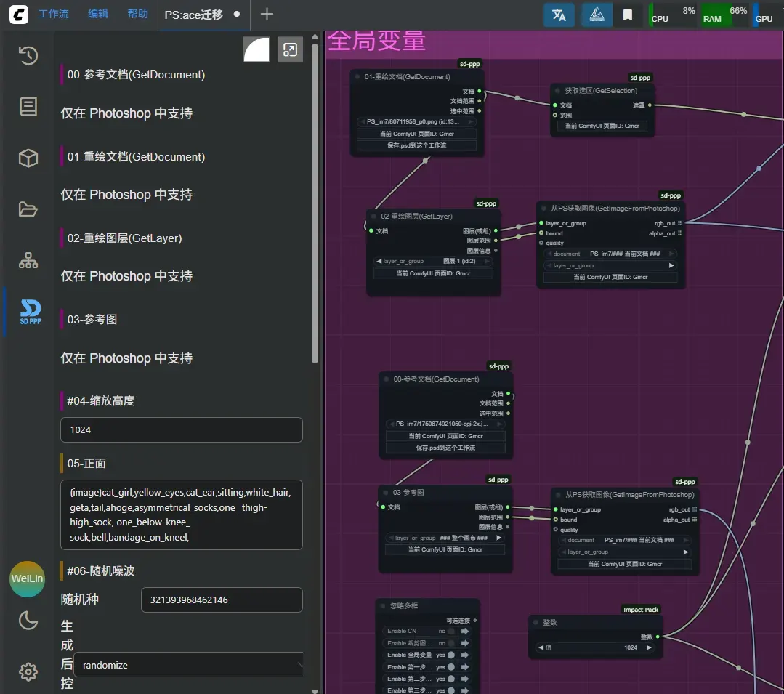The width and height of the screenshot is (784, 694).
Task: Click the white quarter-circle icon in SD PPP panel
Action: [x=256, y=49]
